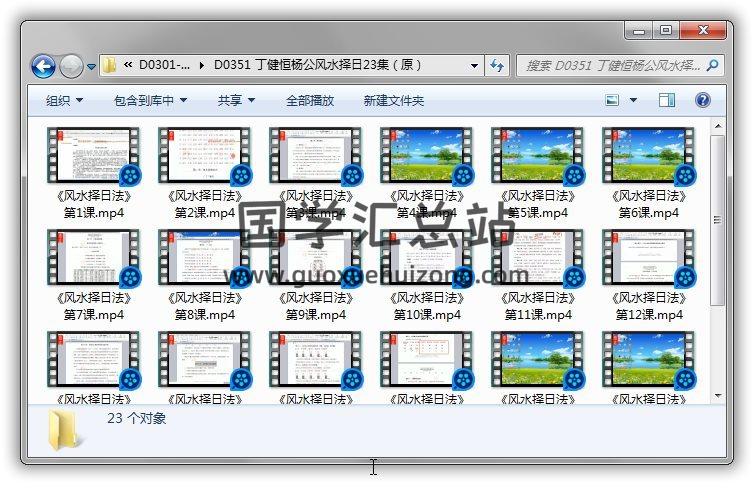Select video 《风水择日法》第5课.mp4
754x489 pixels.
(x=538, y=174)
